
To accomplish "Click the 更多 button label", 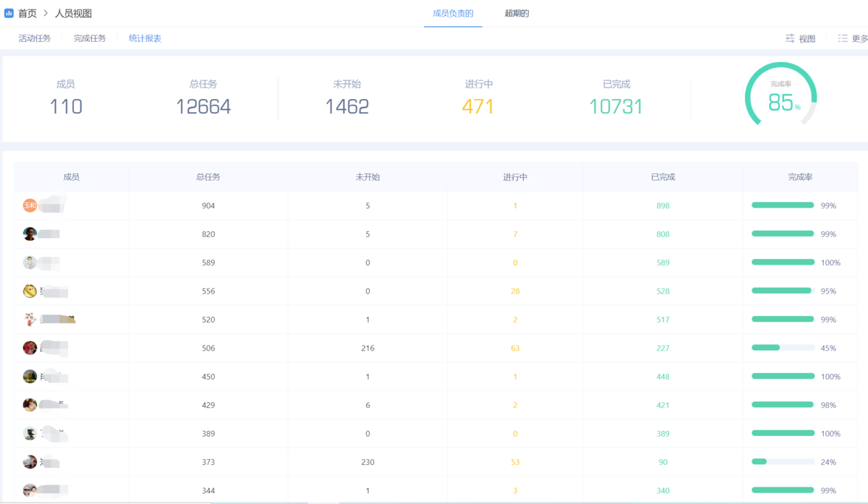I will click(x=860, y=39).
